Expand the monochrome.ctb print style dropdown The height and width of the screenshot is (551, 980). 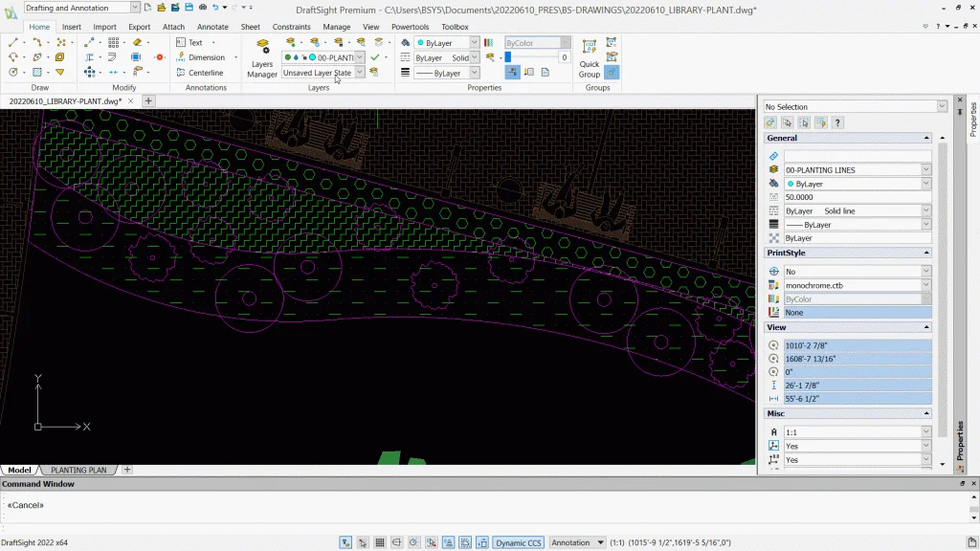pos(925,285)
